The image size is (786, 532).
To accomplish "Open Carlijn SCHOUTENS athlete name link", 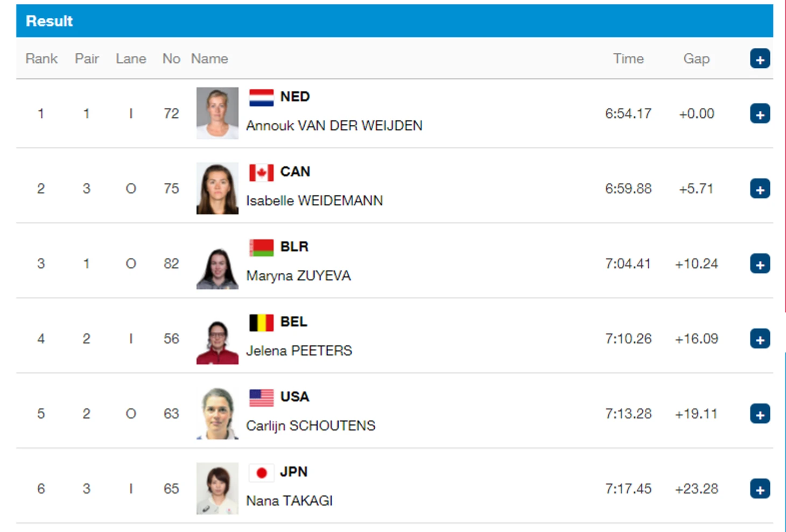I will 311,425.
